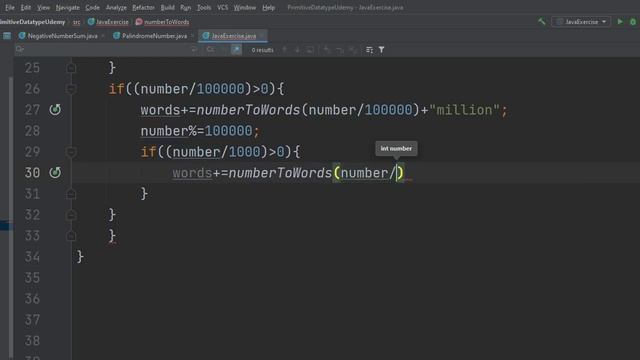Click Add Selection for Next Occurrence icon
This screenshot has height=360, width=640.
(x=327, y=50)
